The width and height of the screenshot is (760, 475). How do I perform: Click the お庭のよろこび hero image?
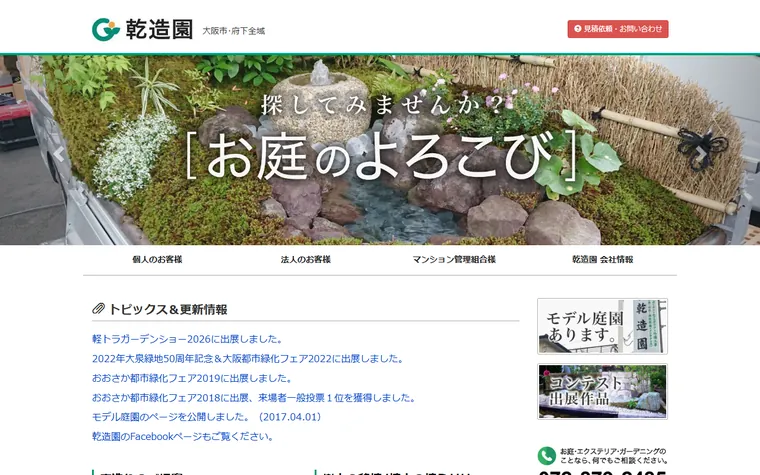click(380, 150)
